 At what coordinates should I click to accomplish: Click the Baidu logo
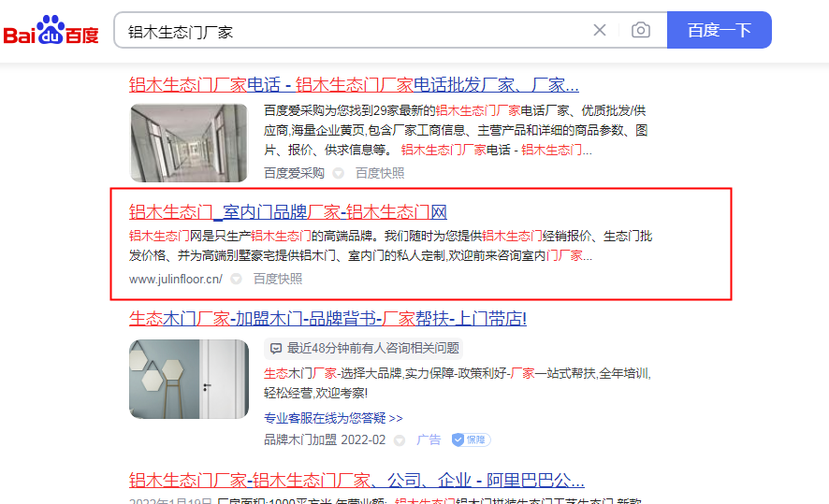pos(51,30)
